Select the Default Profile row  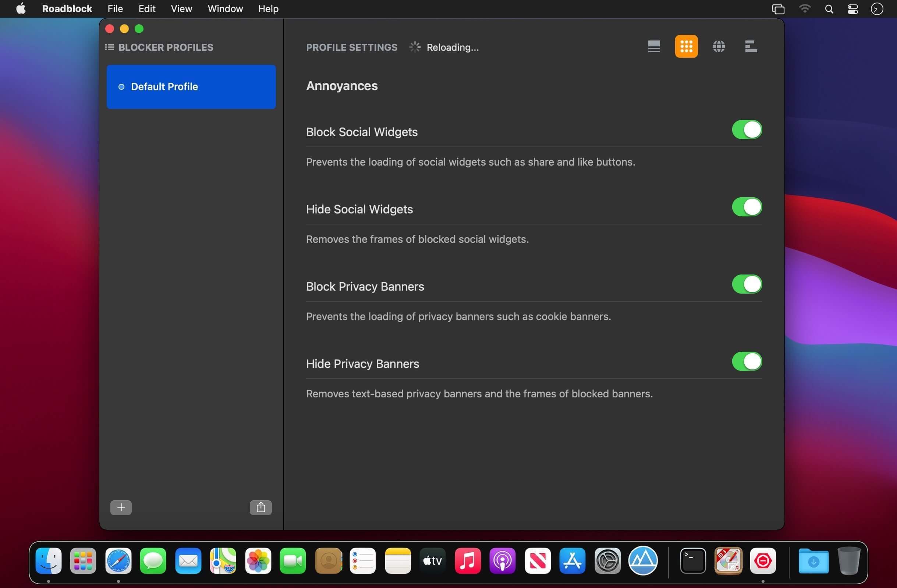pos(191,87)
